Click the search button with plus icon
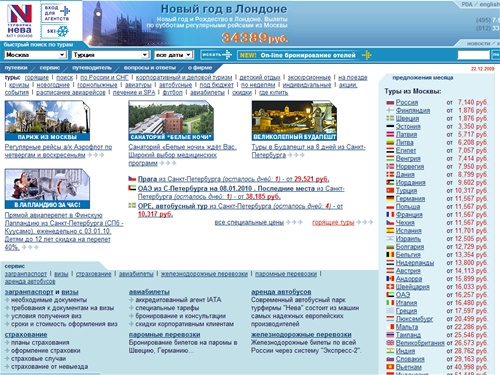Viewport: 500px width, 375px height. click(x=216, y=55)
